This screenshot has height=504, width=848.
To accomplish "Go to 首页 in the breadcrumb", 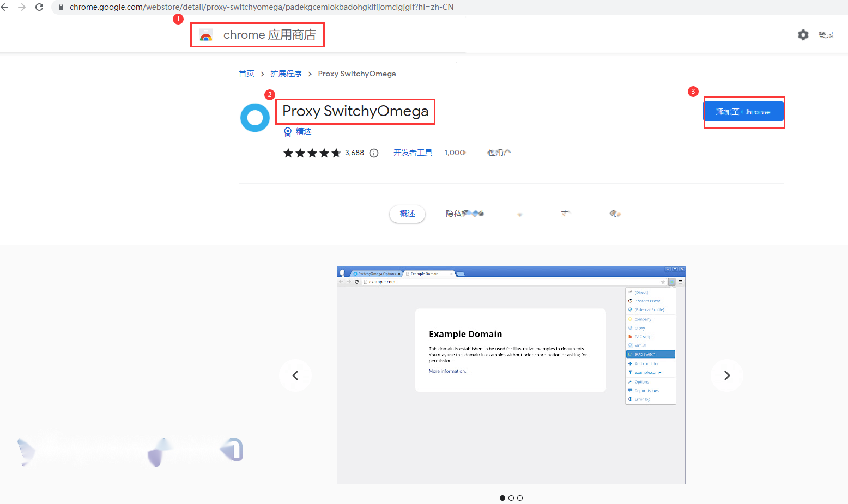I will tap(246, 74).
